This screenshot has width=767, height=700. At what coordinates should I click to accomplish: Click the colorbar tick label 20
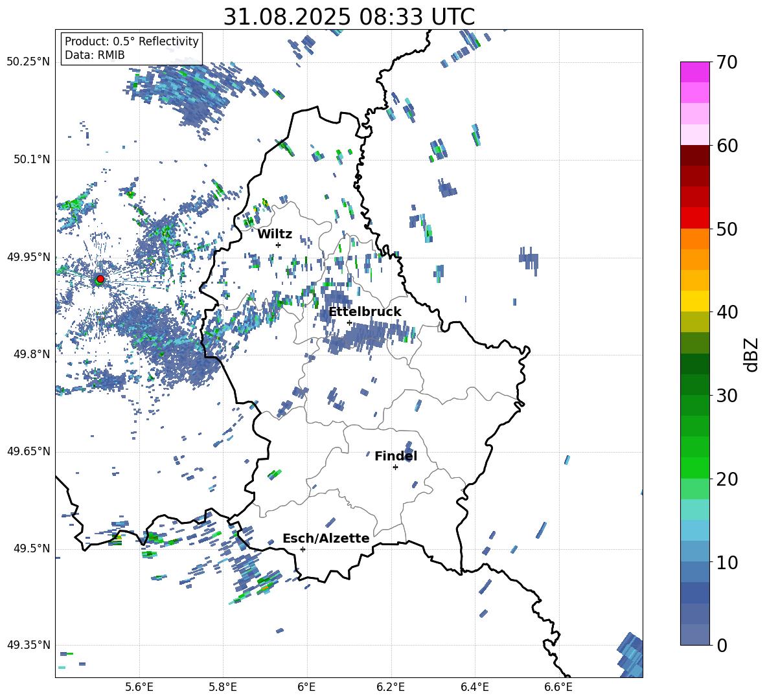[727, 479]
